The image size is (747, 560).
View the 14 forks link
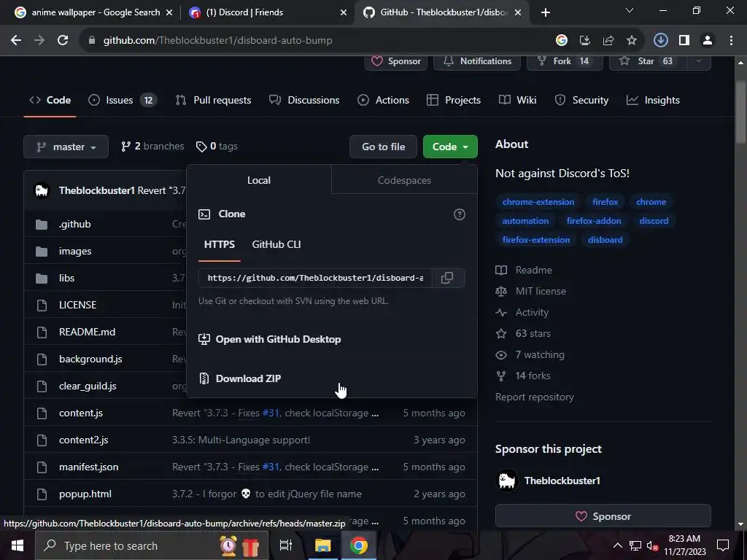tap(524, 376)
